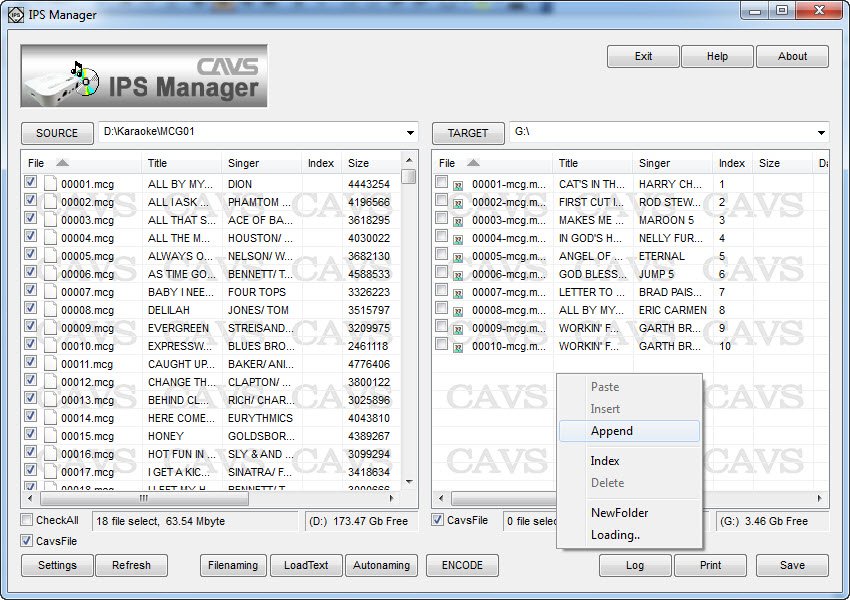Toggle the CheckAll checkbox

click(28, 520)
